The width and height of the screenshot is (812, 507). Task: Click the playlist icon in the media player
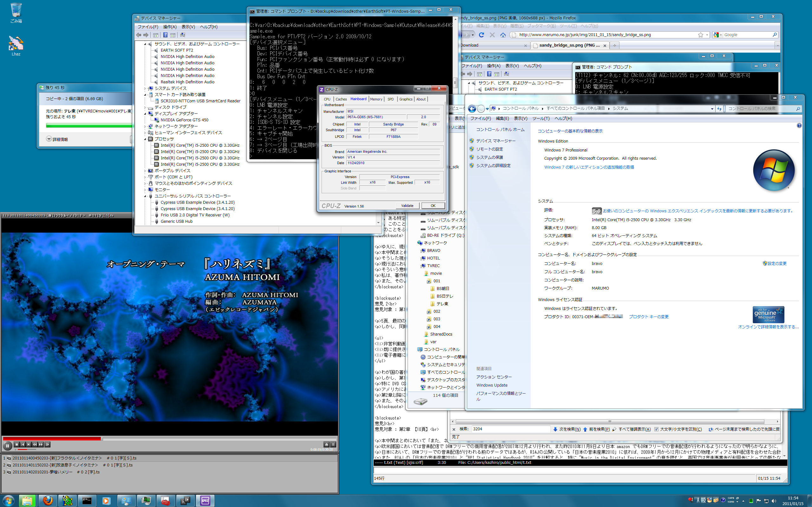333,444
